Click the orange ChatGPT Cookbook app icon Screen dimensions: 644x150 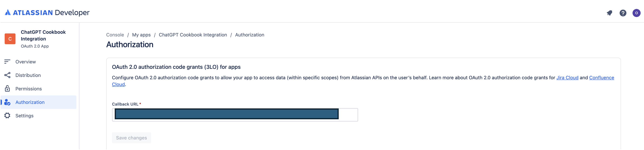click(x=10, y=39)
